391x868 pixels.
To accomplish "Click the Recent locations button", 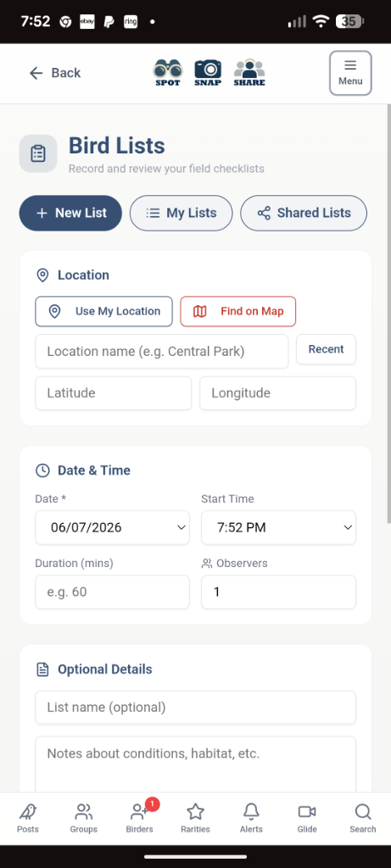I will coord(327,349).
